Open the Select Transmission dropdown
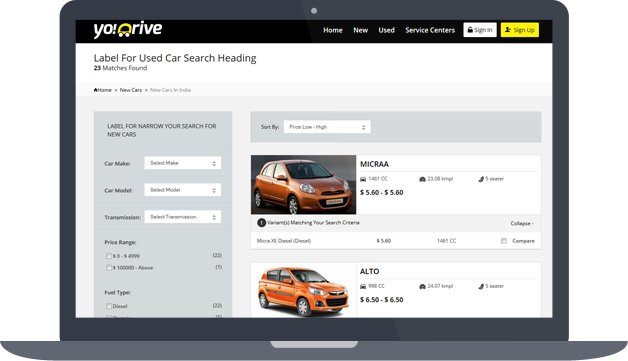628x361 pixels. point(183,217)
